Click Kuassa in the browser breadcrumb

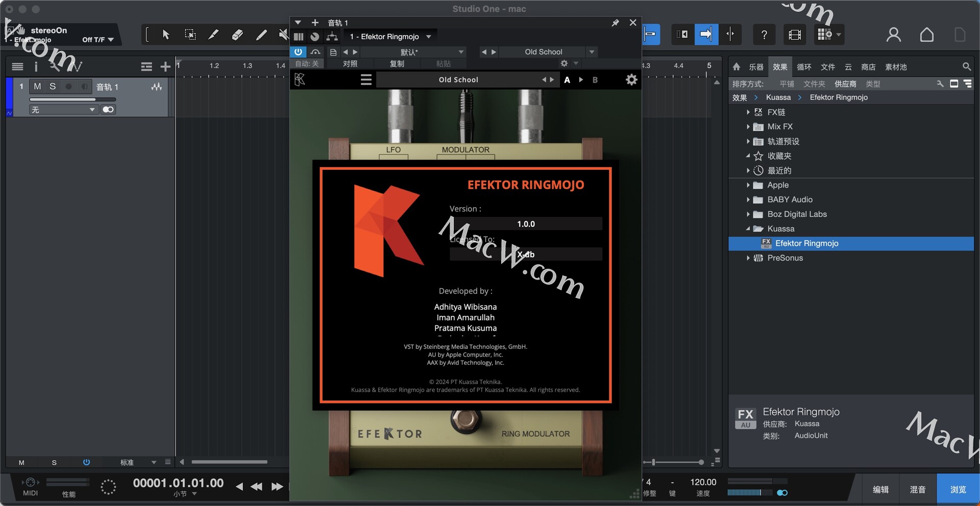778,97
